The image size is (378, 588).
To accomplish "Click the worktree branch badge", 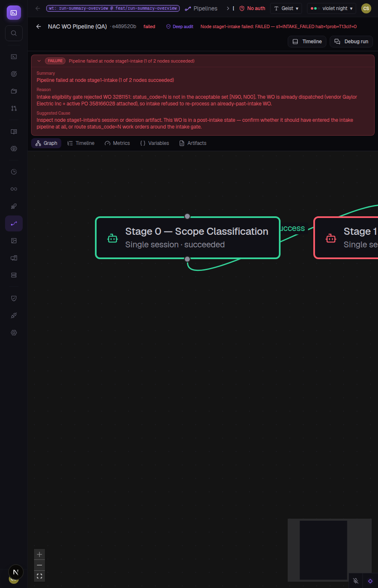I will pos(113,8).
